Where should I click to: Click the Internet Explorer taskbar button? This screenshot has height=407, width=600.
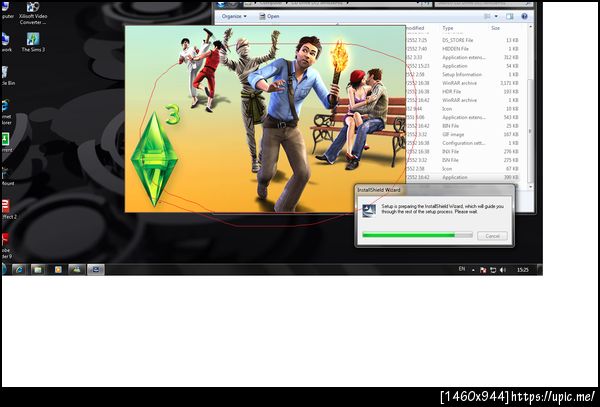pyautogui.click(x=18, y=270)
